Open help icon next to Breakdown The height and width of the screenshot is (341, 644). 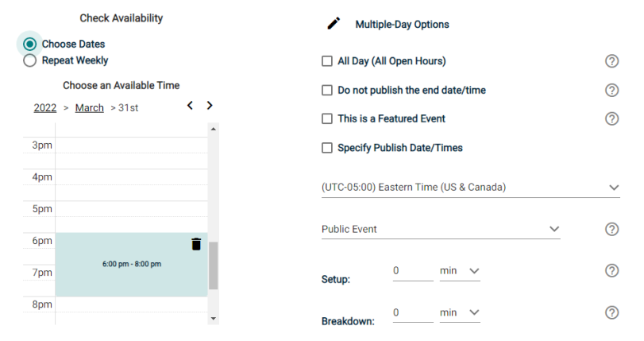(x=611, y=312)
